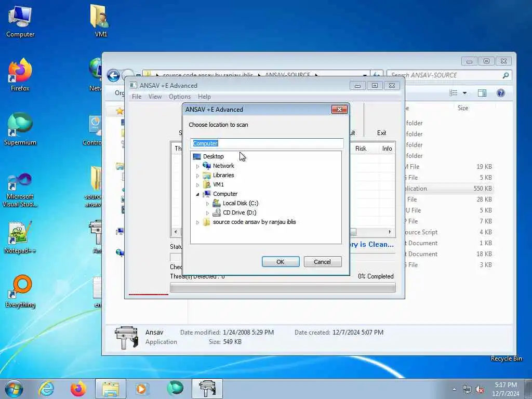This screenshot has width=532, height=399.
Task: Click Cancel in the scan location dialog
Action: coord(322,262)
